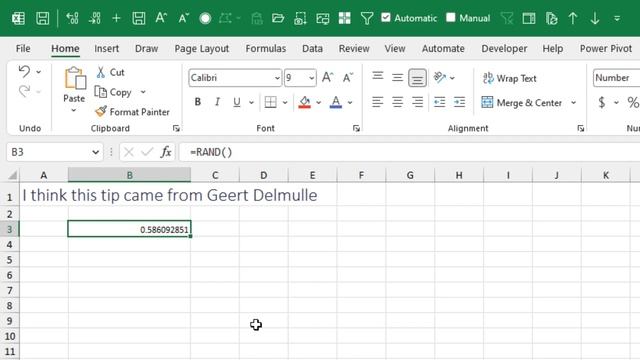This screenshot has height=360, width=640.
Task: Open borders dropdown arrow
Action: coord(285,102)
